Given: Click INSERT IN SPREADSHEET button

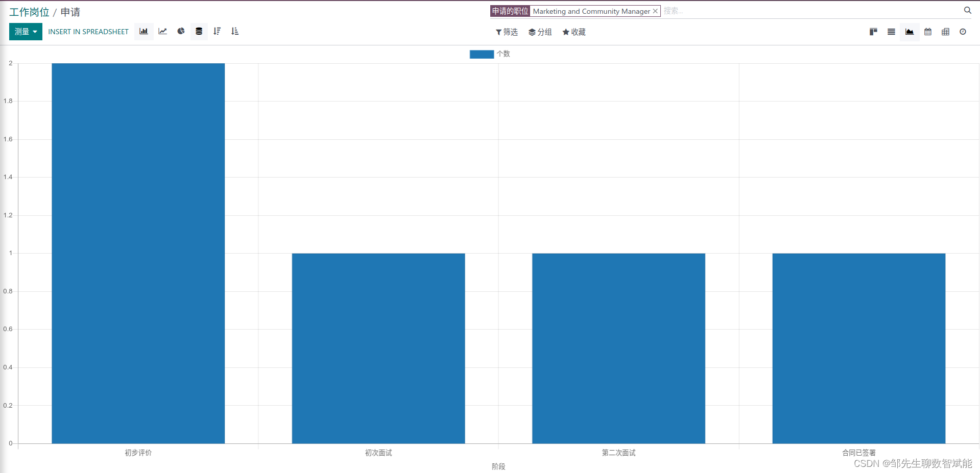Looking at the screenshot, I should click(88, 32).
